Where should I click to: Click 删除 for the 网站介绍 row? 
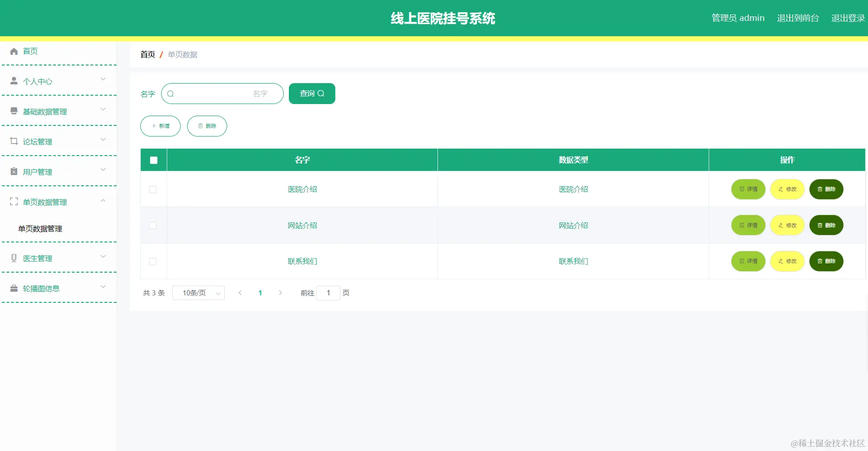(x=826, y=225)
